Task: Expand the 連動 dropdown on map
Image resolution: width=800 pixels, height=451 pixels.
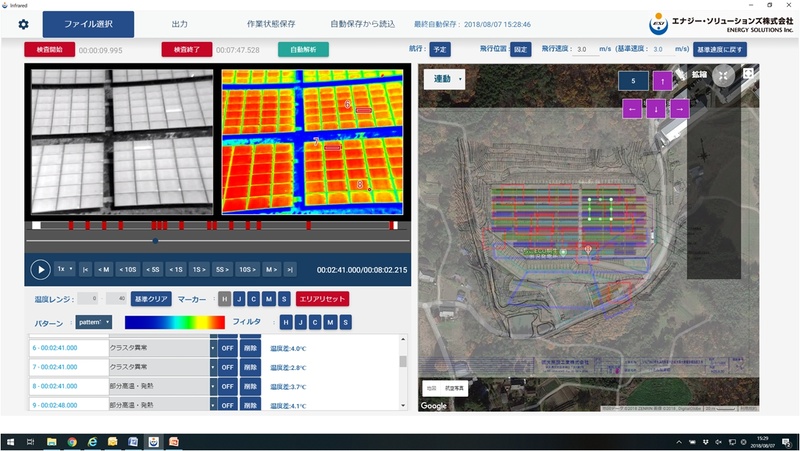Action: click(x=444, y=80)
